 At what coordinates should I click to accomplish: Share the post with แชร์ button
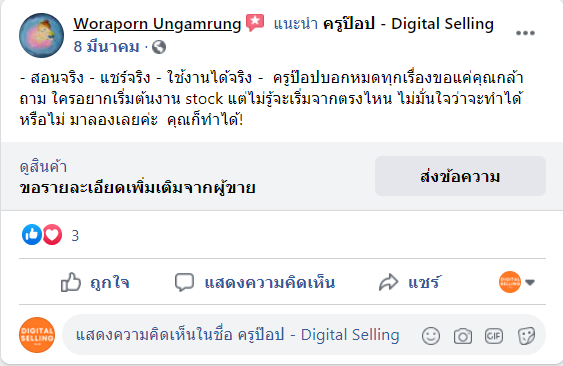click(x=409, y=282)
